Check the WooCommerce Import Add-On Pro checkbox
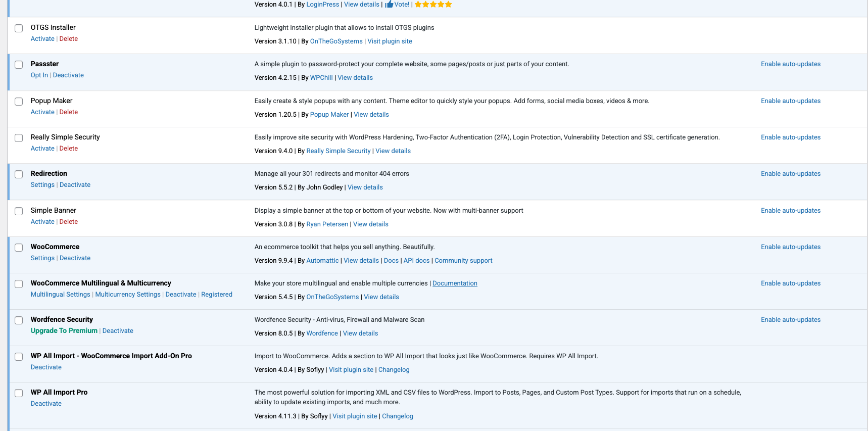Viewport: 868px width, 431px height. coord(19,357)
